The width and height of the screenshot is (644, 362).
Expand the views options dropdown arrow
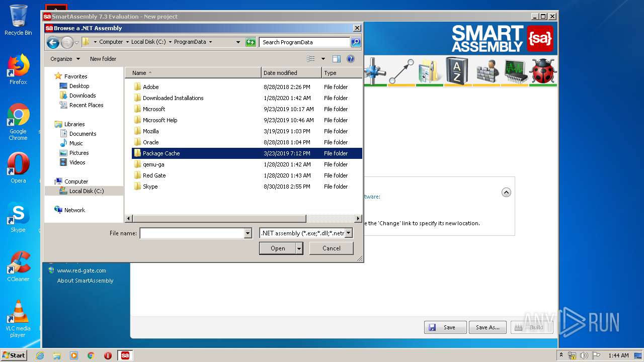[323, 59]
